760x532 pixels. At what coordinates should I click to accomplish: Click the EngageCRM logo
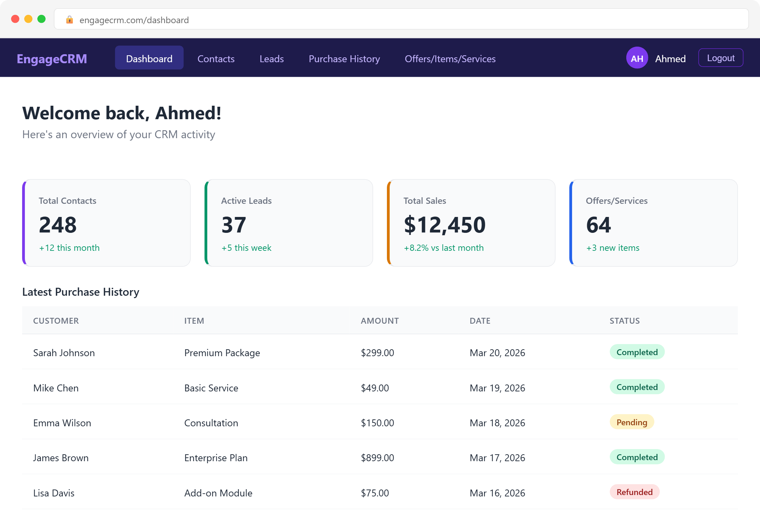tap(52, 59)
